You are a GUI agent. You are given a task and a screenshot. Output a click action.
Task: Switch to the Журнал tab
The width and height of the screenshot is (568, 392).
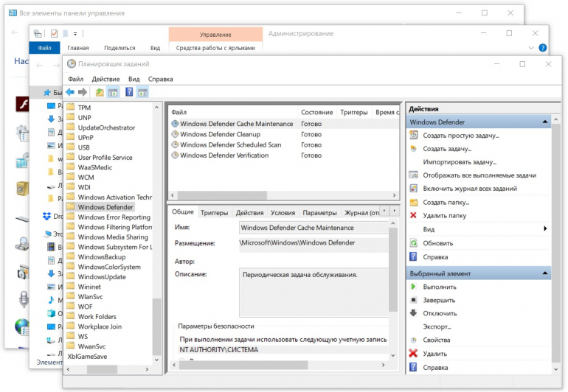361,213
